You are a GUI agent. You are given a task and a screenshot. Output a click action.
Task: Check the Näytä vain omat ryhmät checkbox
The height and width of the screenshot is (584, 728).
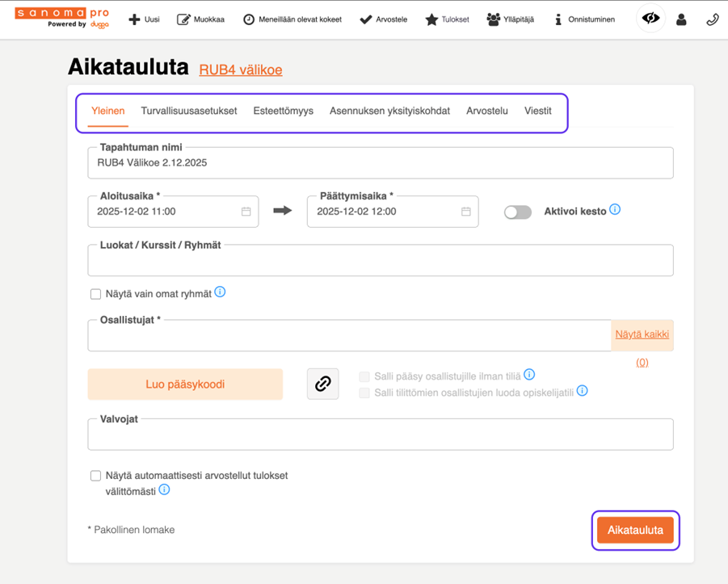[95, 294]
